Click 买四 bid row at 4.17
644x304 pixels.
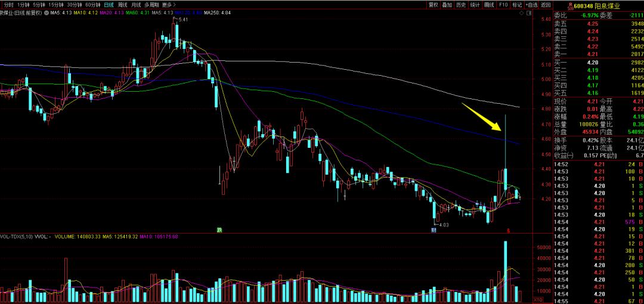tap(599, 86)
